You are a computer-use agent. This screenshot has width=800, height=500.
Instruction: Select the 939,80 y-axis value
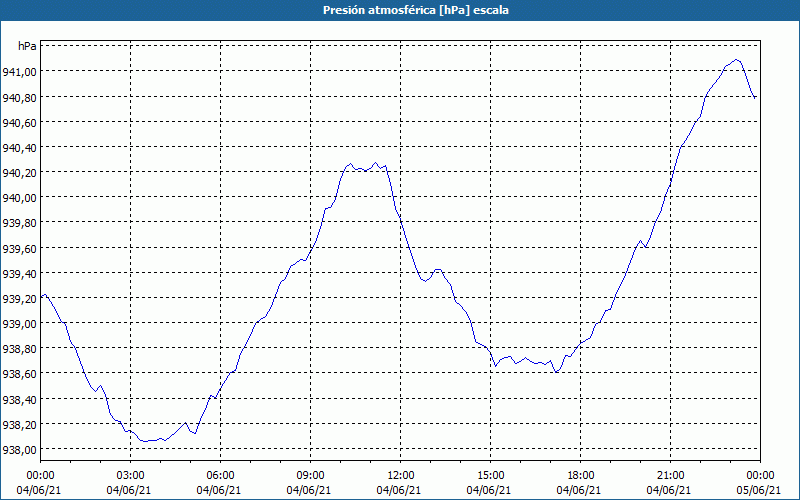19,223
